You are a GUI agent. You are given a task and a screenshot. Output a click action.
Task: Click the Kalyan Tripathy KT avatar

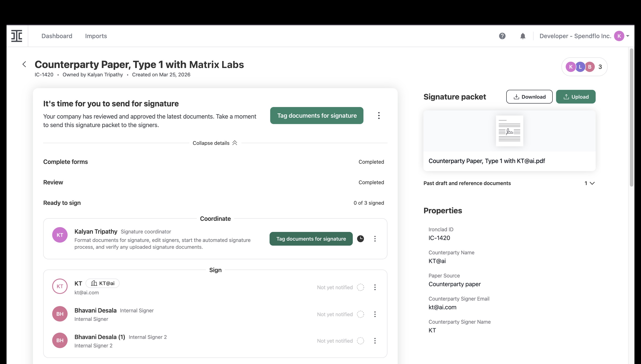(60, 235)
